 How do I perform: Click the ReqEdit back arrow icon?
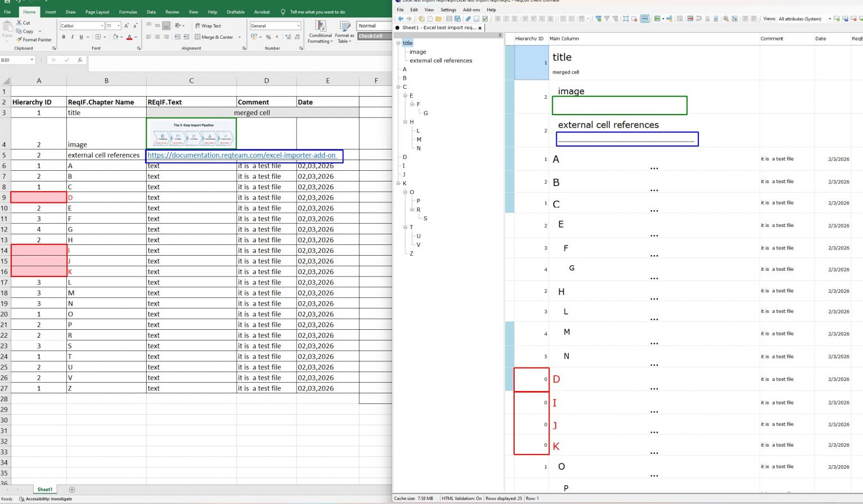tap(400, 19)
